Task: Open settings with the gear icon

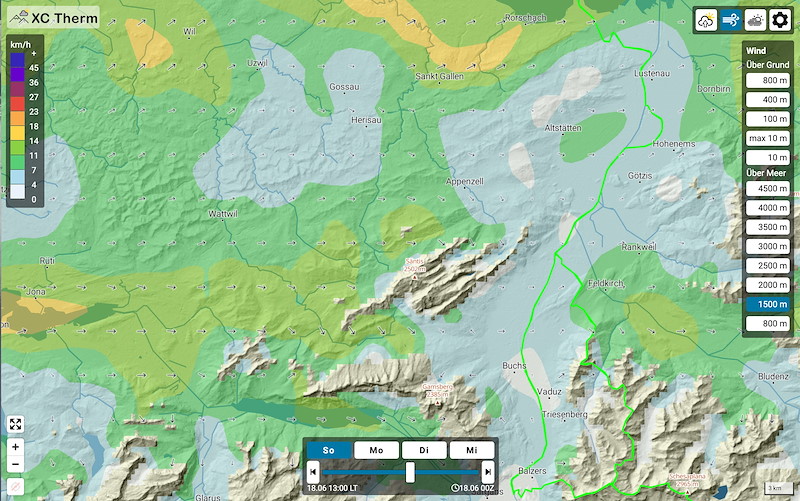Action: click(780, 19)
